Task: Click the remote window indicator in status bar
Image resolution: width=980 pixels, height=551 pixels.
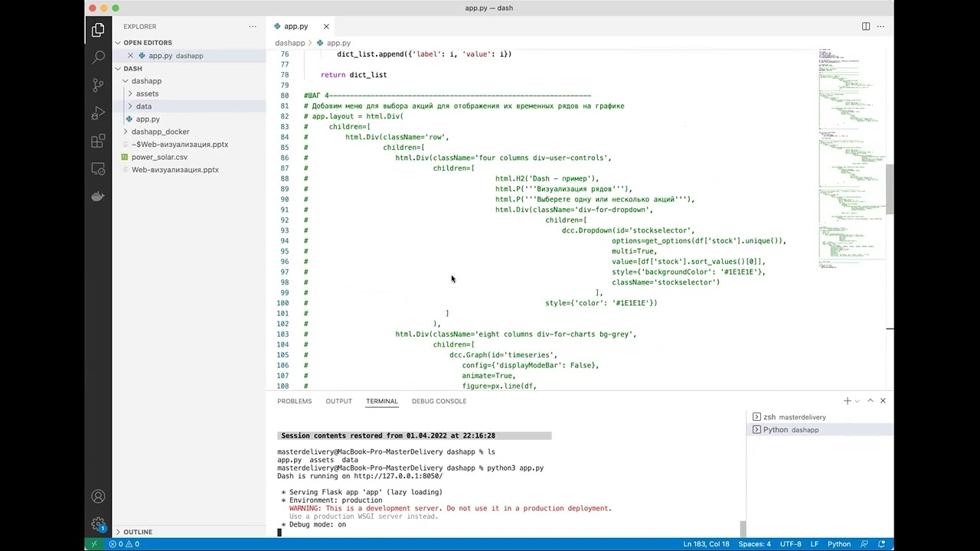Action: (94, 544)
